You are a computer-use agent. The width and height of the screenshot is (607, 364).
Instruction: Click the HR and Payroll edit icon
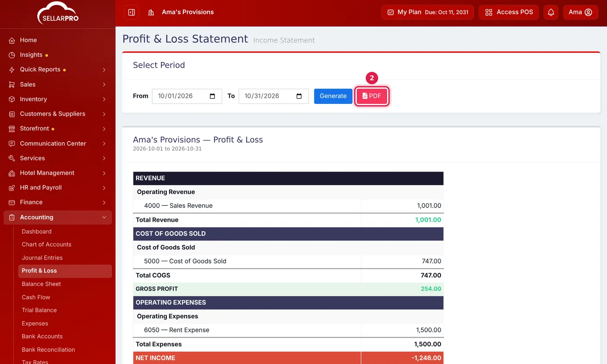[x=12, y=188]
